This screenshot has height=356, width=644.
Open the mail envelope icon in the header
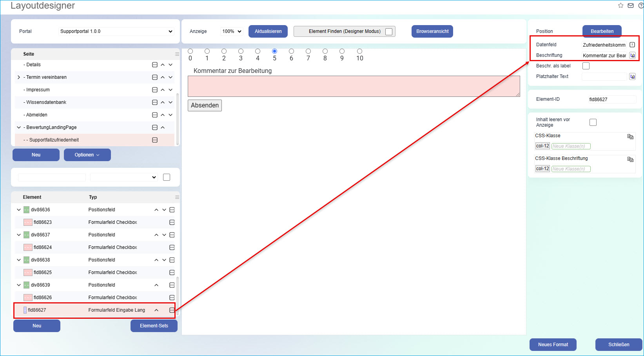[x=631, y=5]
